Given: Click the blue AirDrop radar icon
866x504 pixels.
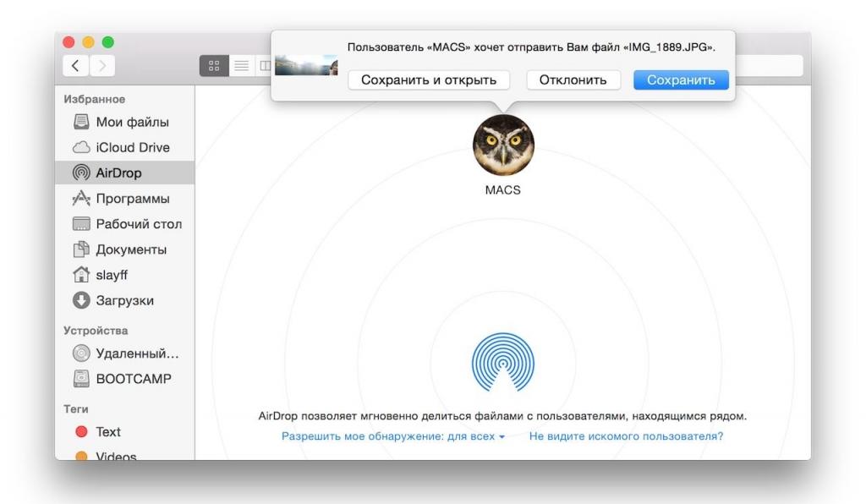Looking at the screenshot, I should click(503, 363).
